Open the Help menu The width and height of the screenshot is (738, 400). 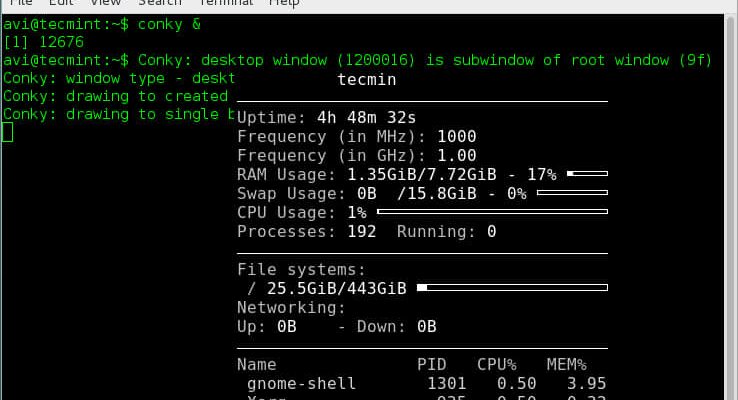tap(284, 3)
